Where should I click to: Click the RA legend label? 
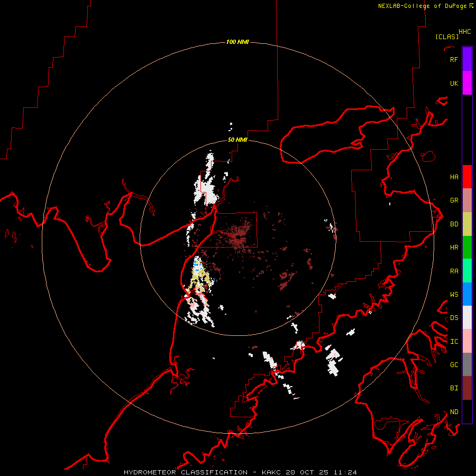(454, 271)
